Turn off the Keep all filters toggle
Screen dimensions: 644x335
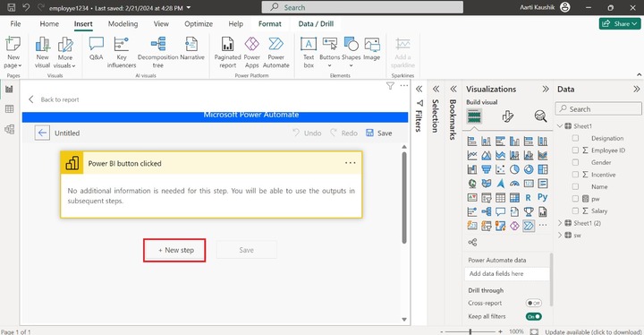tap(533, 316)
